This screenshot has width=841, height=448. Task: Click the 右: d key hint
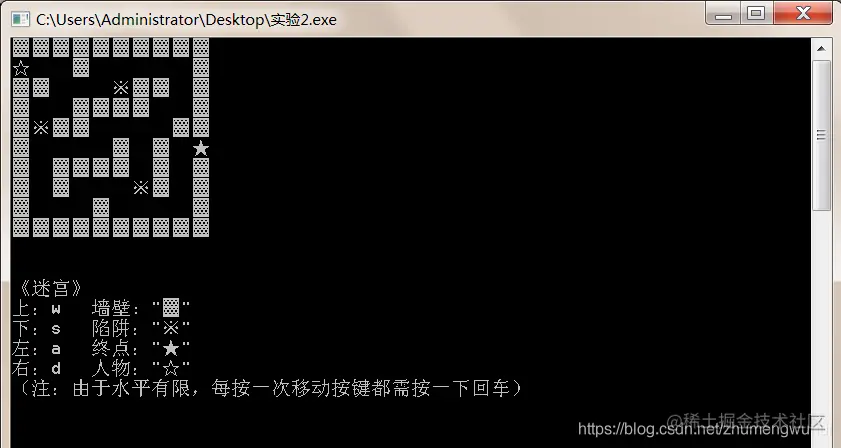(36, 369)
